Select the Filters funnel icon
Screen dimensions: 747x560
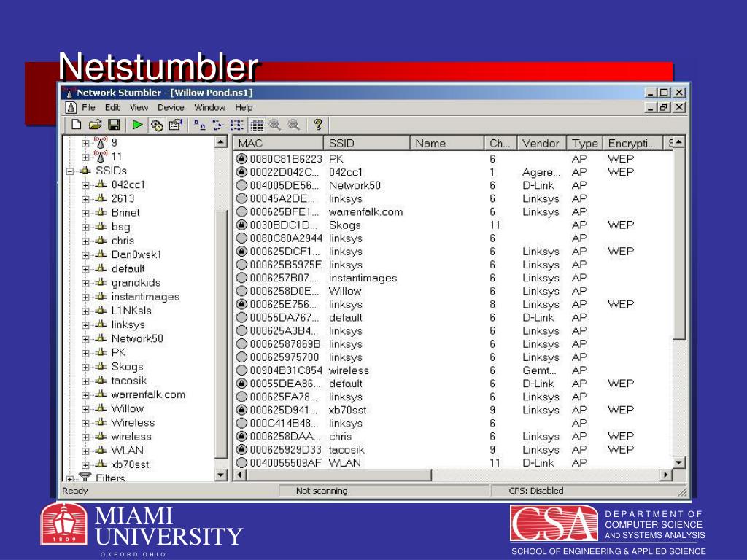pos(85,477)
